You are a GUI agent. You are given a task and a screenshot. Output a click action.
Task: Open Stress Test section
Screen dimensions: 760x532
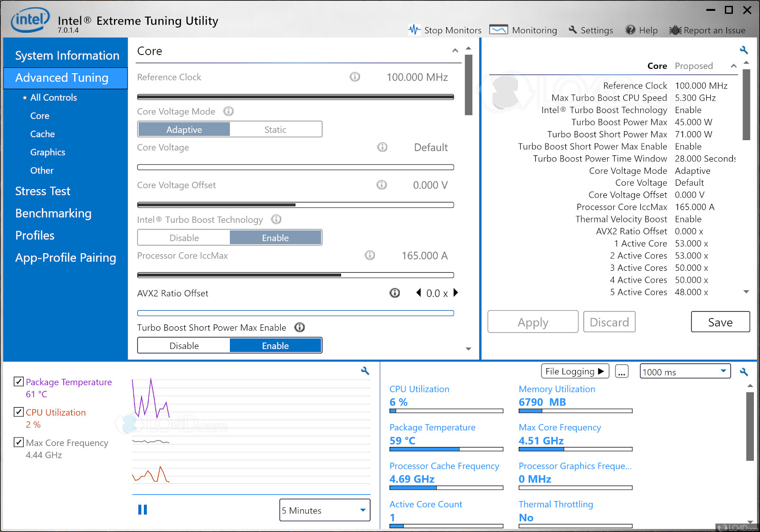(43, 191)
